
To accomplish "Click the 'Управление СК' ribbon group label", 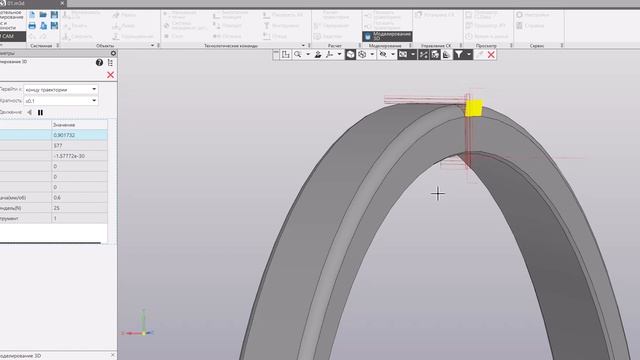I will (436, 46).
